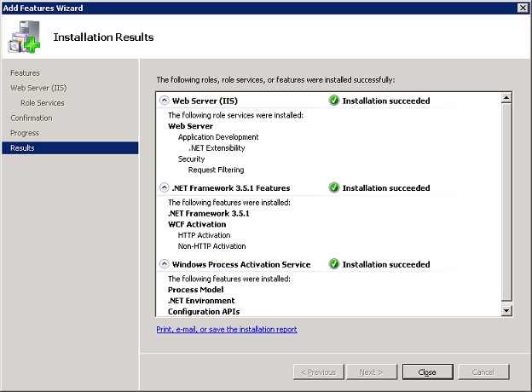532x392 pixels.
Task: Click the results list scroll down arrow
Action: 506,310
